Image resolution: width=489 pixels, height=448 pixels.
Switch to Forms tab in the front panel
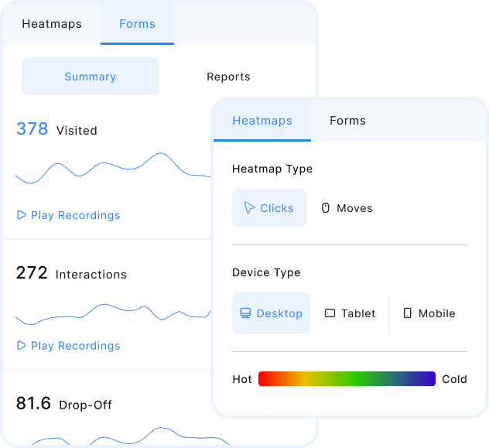click(347, 121)
